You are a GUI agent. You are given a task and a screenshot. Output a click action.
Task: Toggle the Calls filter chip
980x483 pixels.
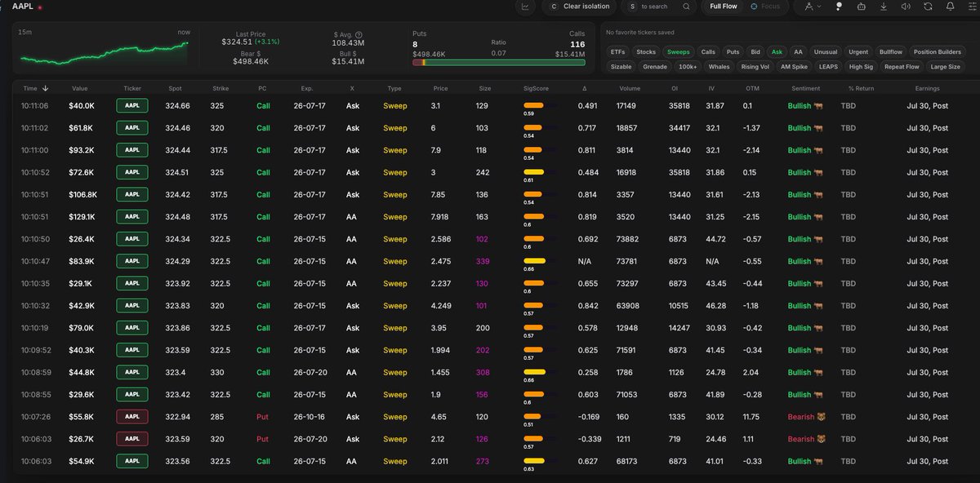(x=708, y=51)
